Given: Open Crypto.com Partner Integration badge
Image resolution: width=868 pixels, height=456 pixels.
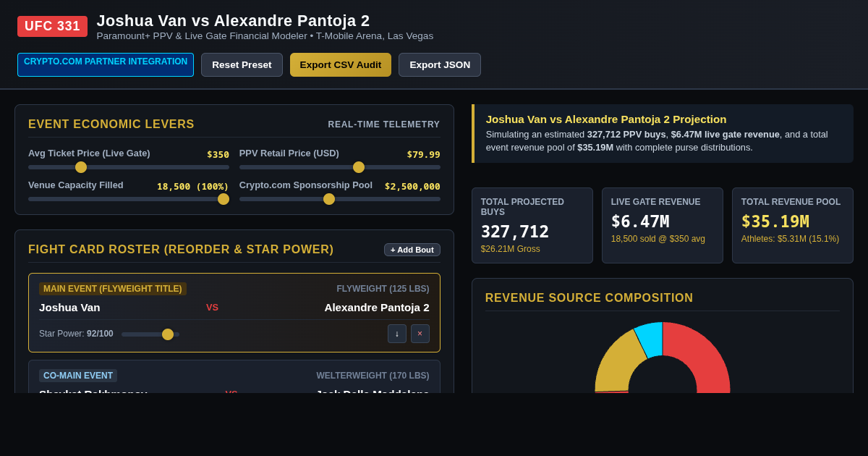Looking at the screenshot, I should tap(106, 64).
